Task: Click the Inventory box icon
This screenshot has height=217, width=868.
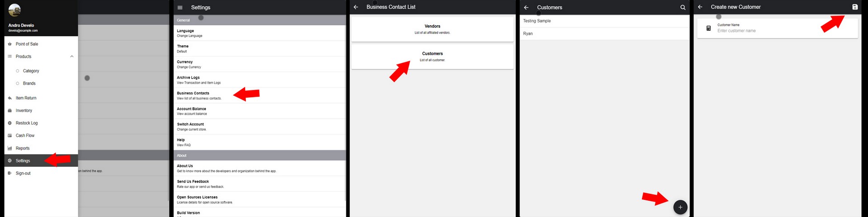Action: point(10,110)
